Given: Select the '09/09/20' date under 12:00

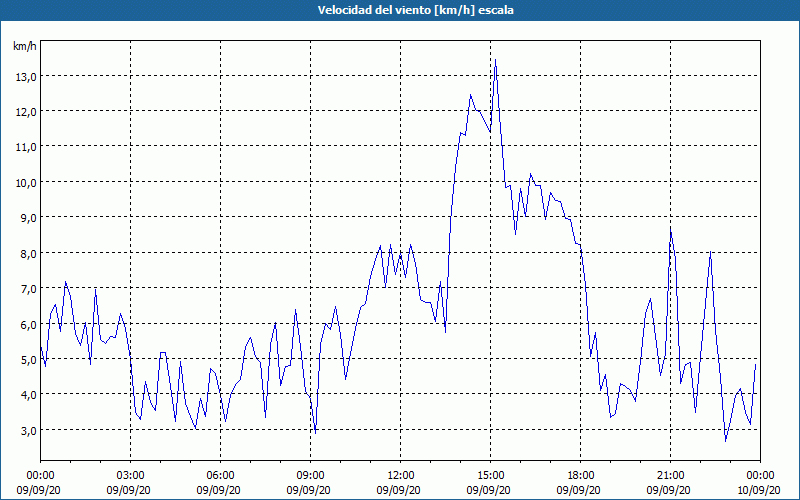Looking at the screenshot, I should click(399, 490).
